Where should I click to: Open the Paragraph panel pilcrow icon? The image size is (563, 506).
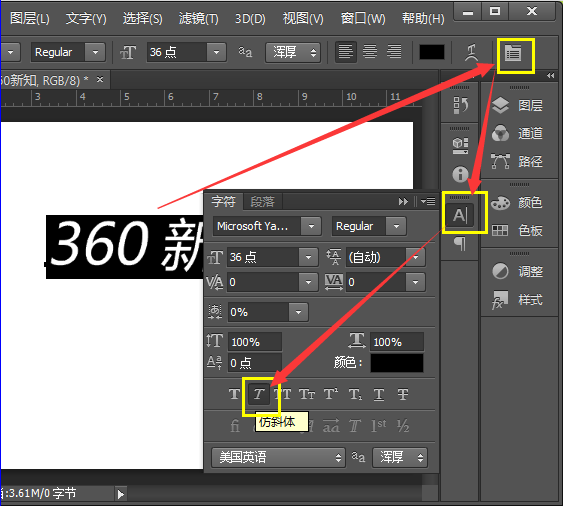(460, 243)
